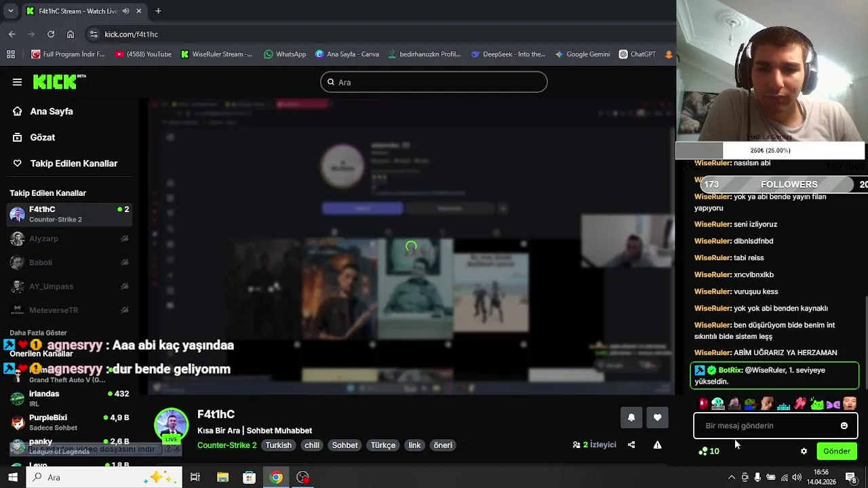Select the F4t1hC Stream browser tab
Viewport: 868px width, 488px height.
pyautogui.click(x=85, y=11)
